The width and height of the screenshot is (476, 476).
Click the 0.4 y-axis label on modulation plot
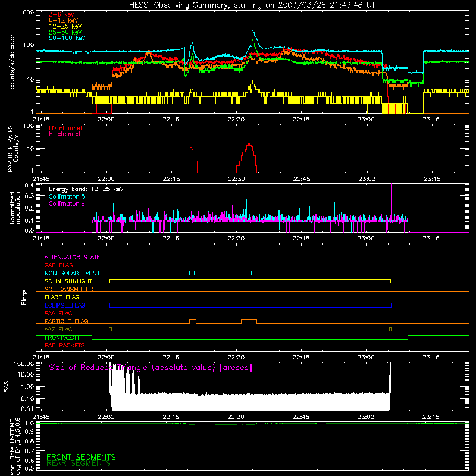click(x=29, y=186)
